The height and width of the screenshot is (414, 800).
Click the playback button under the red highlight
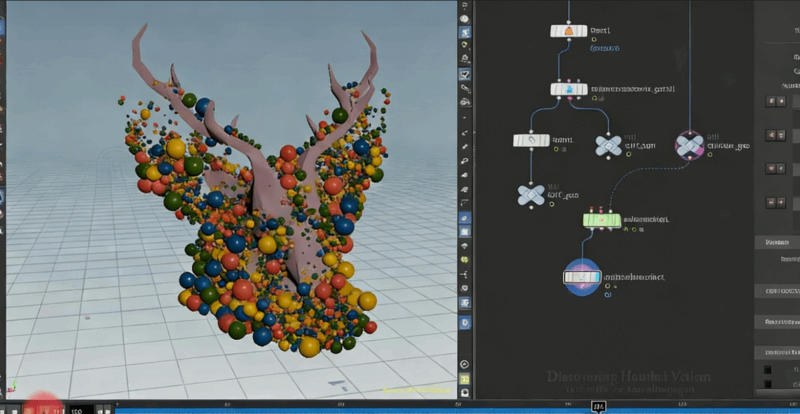click(42, 408)
